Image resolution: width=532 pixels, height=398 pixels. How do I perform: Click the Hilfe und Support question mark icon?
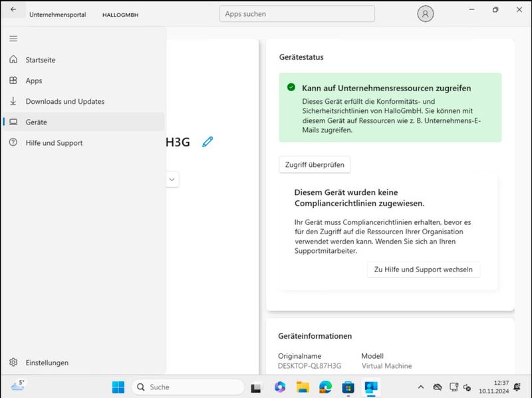click(x=13, y=142)
